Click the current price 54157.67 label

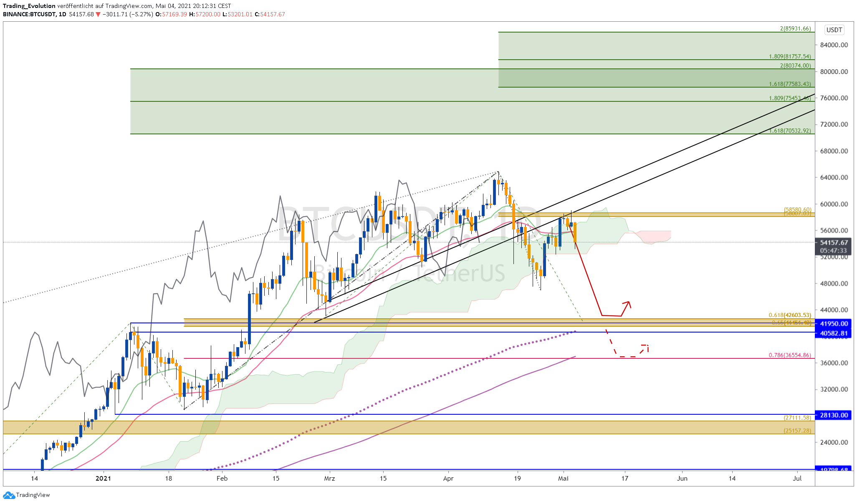[x=834, y=242]
